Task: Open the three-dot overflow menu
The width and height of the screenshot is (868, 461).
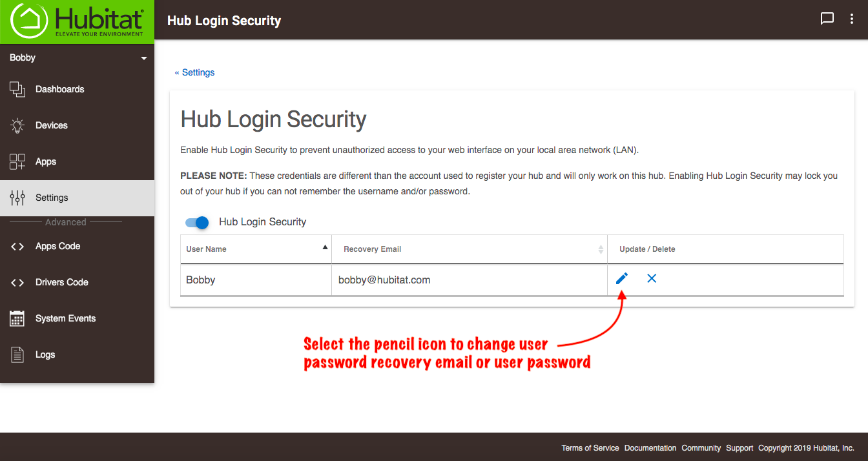Action: 852,19
